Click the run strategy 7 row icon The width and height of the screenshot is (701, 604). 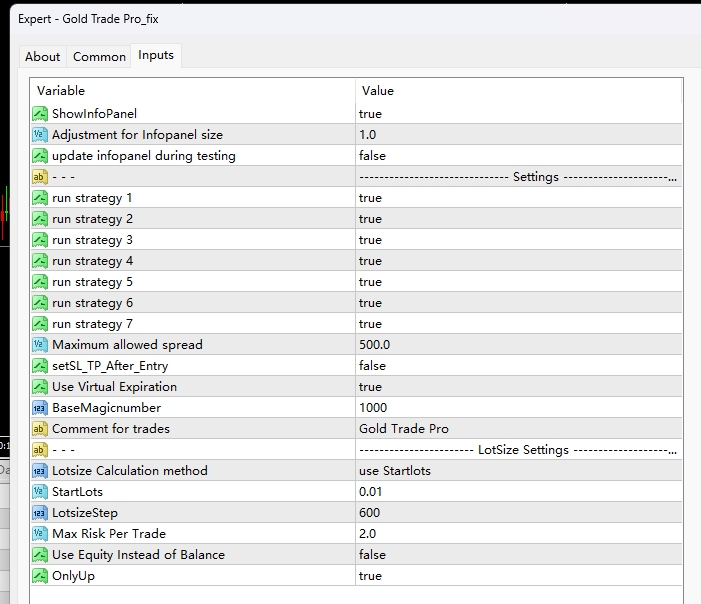40,324
